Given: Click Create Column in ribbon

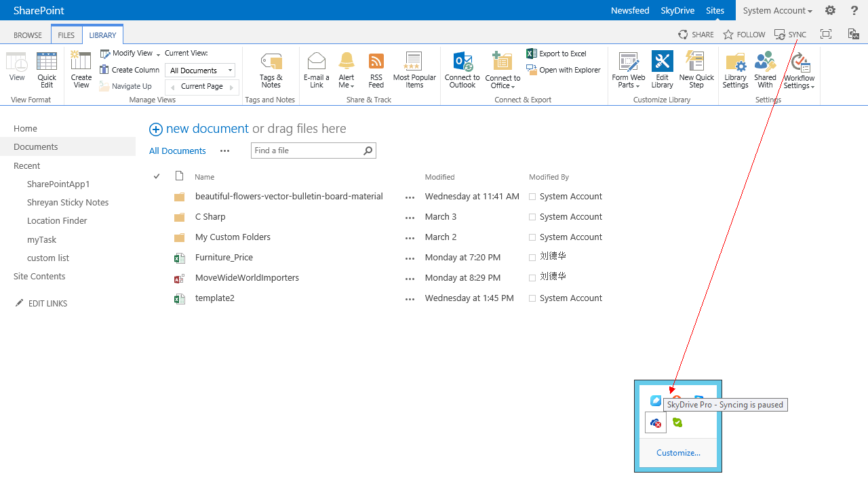Looking at the screenshot, I should tap(130, 70).
